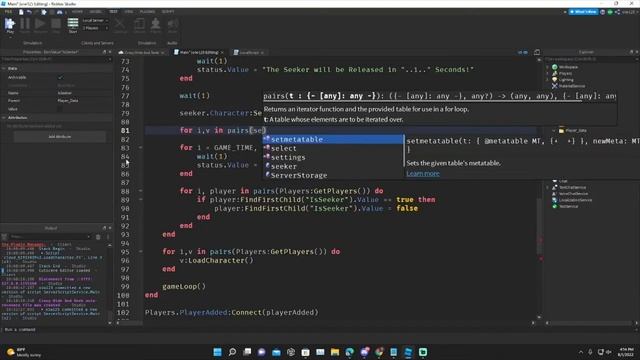Toggle the Value checkbox in Properties
Image resolution: width=640 pixels, height=360 pixels.
click(60, 109)
